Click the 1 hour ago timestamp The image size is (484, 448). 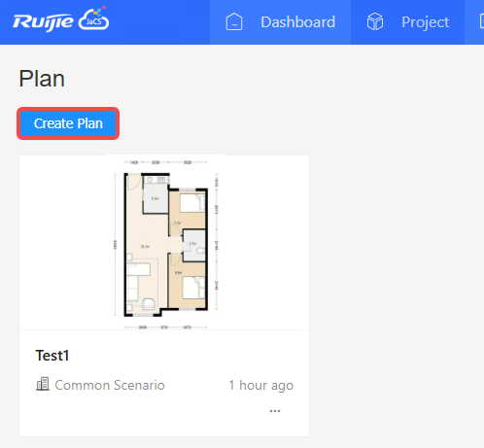click(x=260, y=385)
